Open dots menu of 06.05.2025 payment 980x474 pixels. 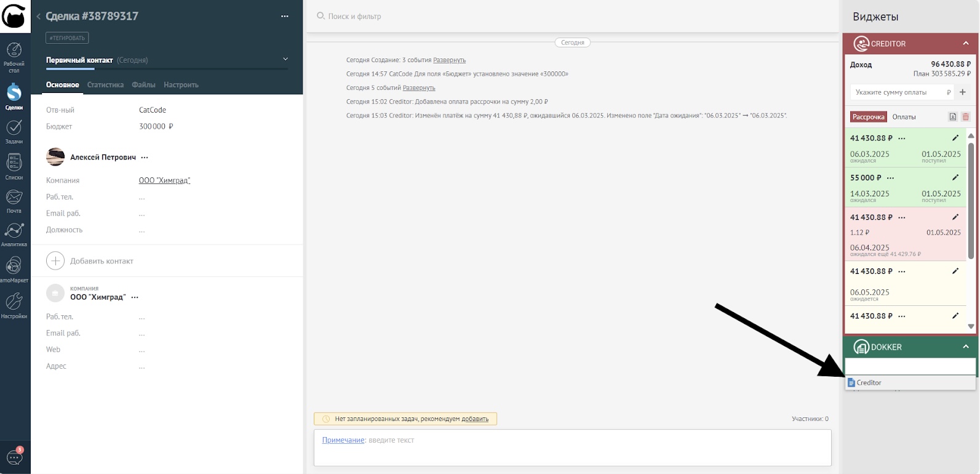902,271
